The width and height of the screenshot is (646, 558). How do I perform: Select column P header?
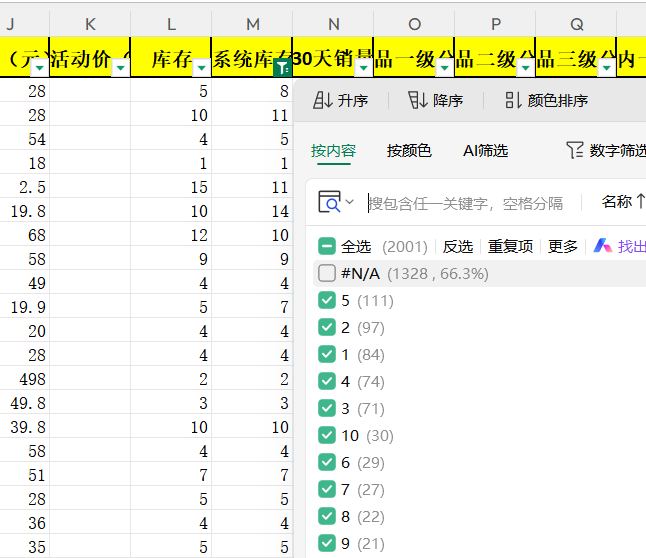495,24
